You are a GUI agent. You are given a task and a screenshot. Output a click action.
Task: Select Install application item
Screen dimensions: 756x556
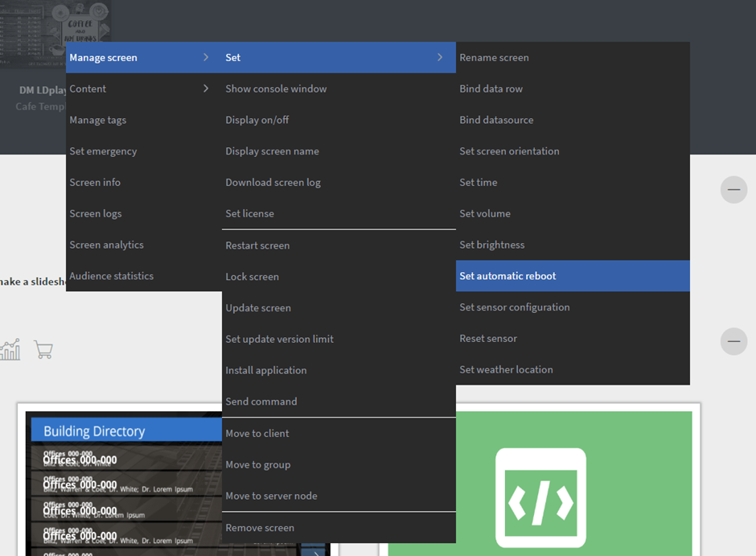(339, 370)
